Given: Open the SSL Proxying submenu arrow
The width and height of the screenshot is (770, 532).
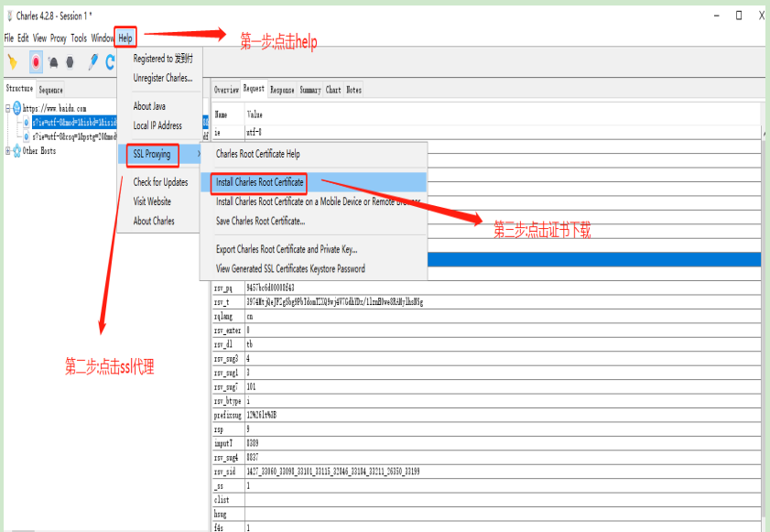Looking at the screenshot, I should 199,154.
